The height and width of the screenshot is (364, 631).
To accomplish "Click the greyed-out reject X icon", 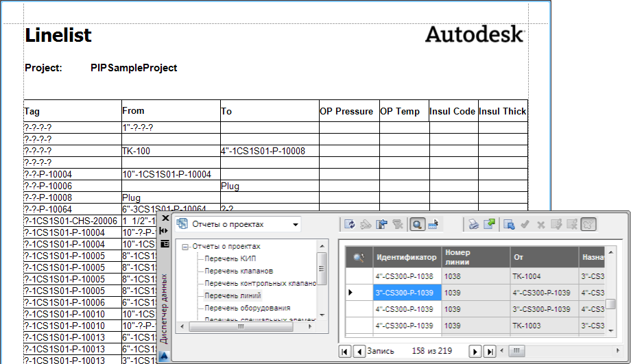I will coord(541,224).
